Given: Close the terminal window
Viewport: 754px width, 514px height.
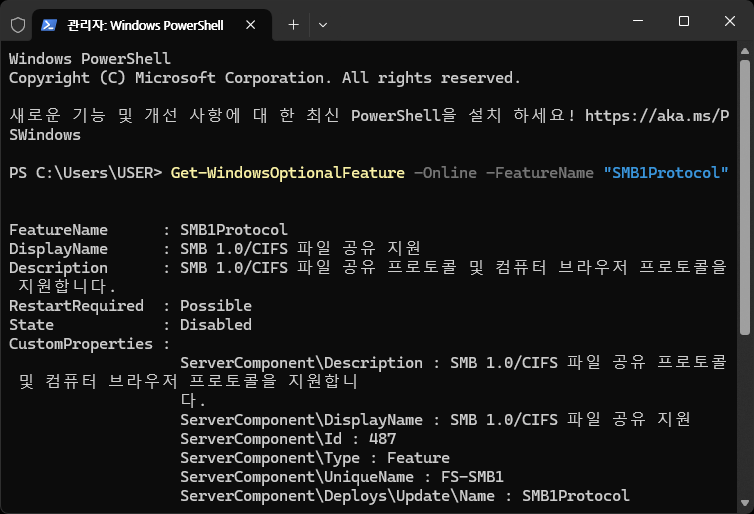Looking at the screenshot, I should (x=729, y=21).
